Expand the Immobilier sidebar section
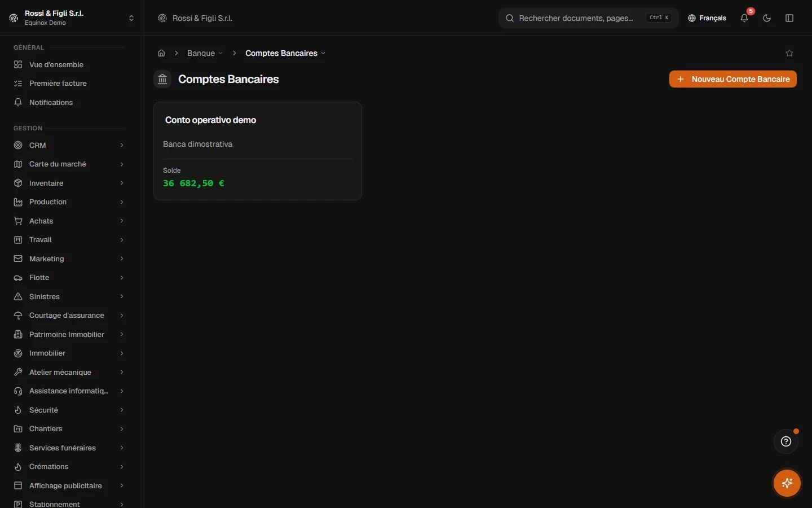812x508 pixels. (69, 353)
